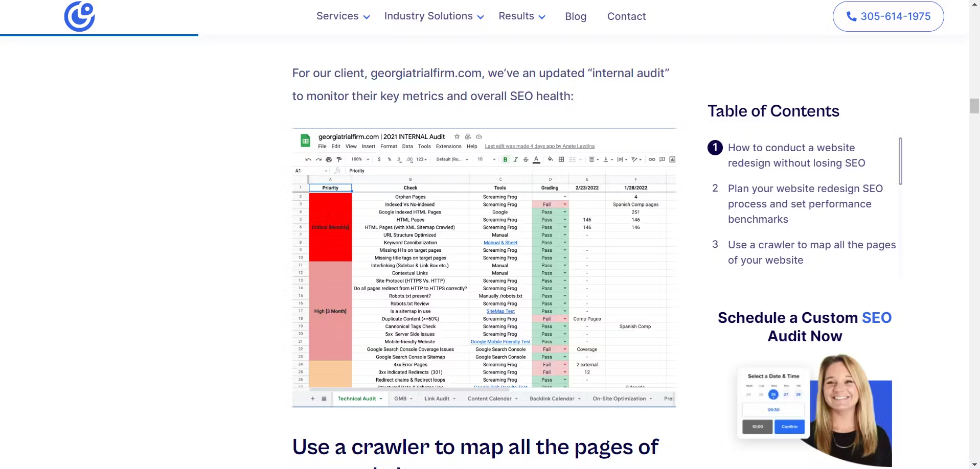
Task: Open the 'Manual & Sheet' link in the Tools column
Action: (x=500, y=243)
